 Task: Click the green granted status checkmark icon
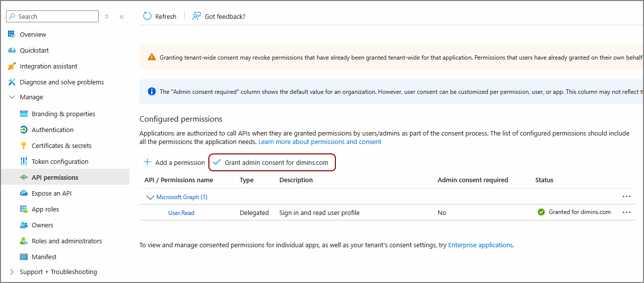point(541,212)
